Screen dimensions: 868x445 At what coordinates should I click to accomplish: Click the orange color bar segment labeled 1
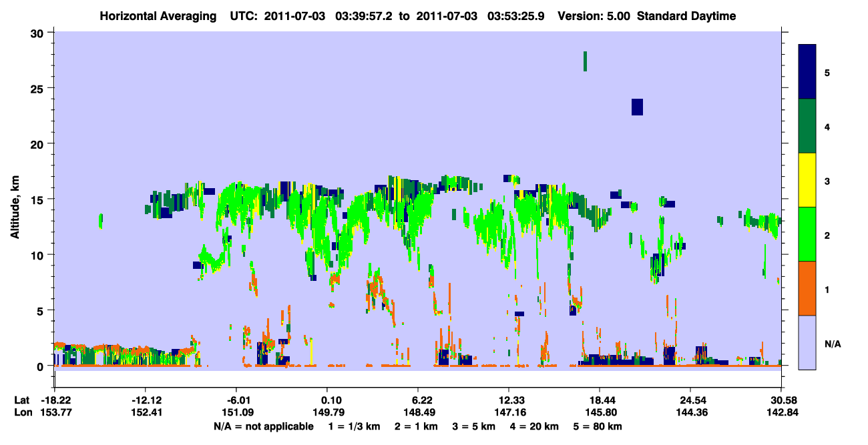(x=807, y=288)
